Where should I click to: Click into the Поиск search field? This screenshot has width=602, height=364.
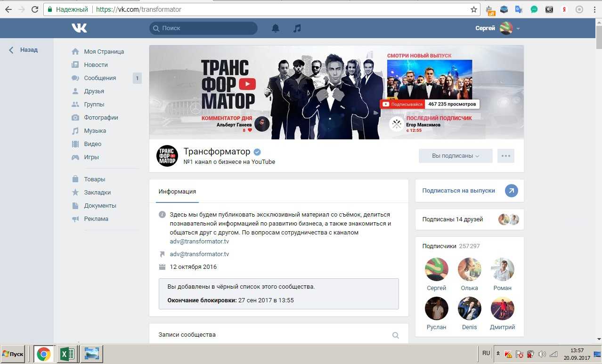pos(207,28)
